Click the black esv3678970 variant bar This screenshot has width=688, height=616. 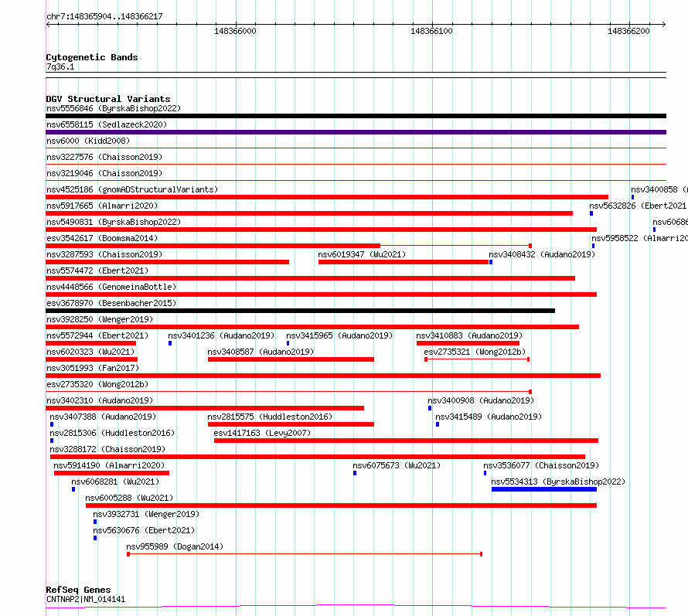click(300, 311)
